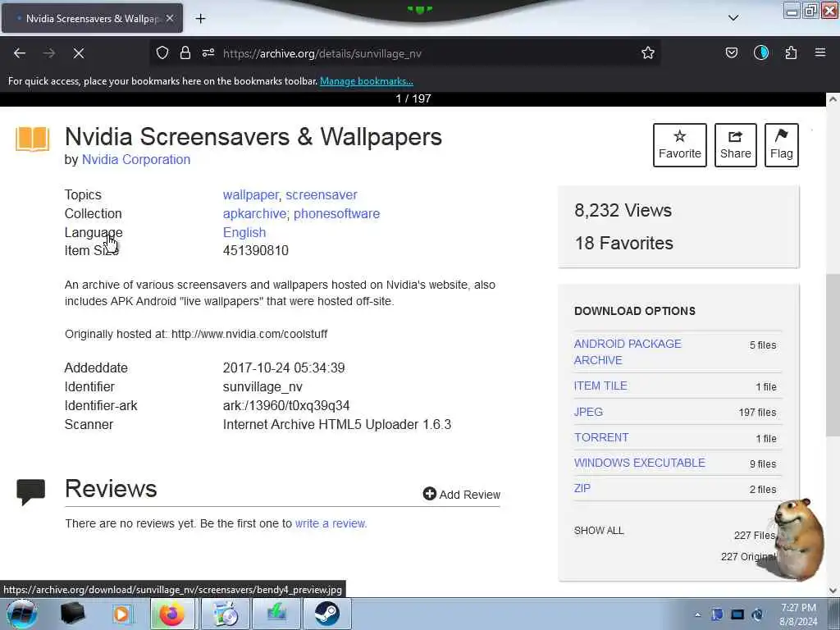Open the shield tracking protection icon
840x630 pixels.
pyautogui.click(x=162, y=52)
